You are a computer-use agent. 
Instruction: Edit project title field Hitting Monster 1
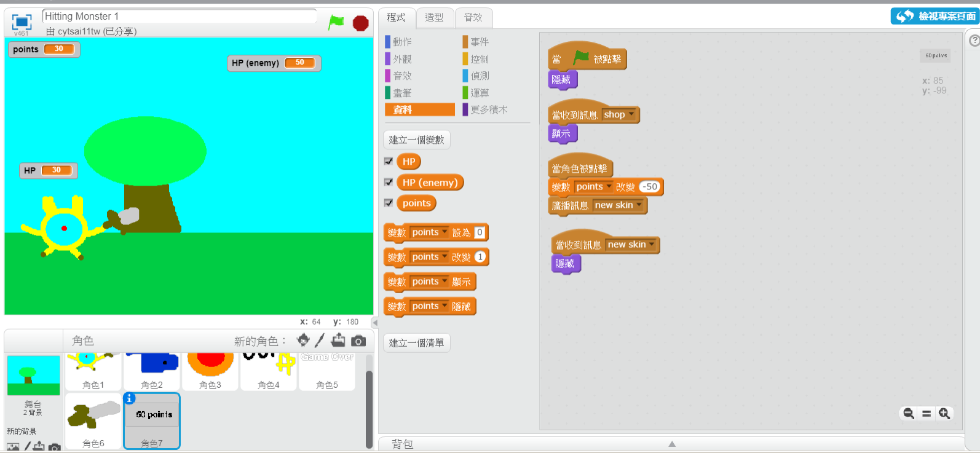179,16
